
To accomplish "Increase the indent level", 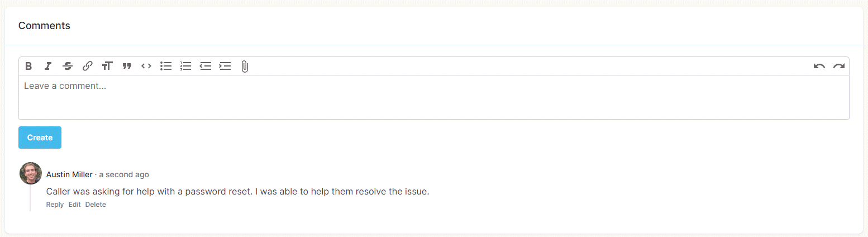I will click(x=225, y=66).
